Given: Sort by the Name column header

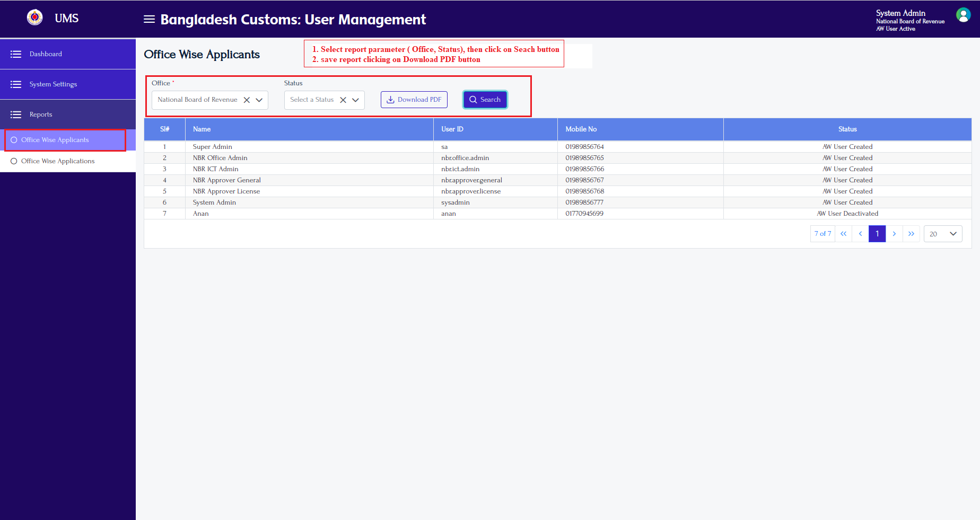Looking at the screenshot, I should pos(309,129).
